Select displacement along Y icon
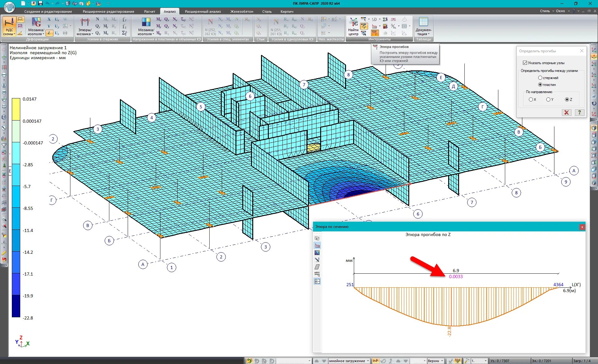598x364 pixels. [x=49, y=26]
